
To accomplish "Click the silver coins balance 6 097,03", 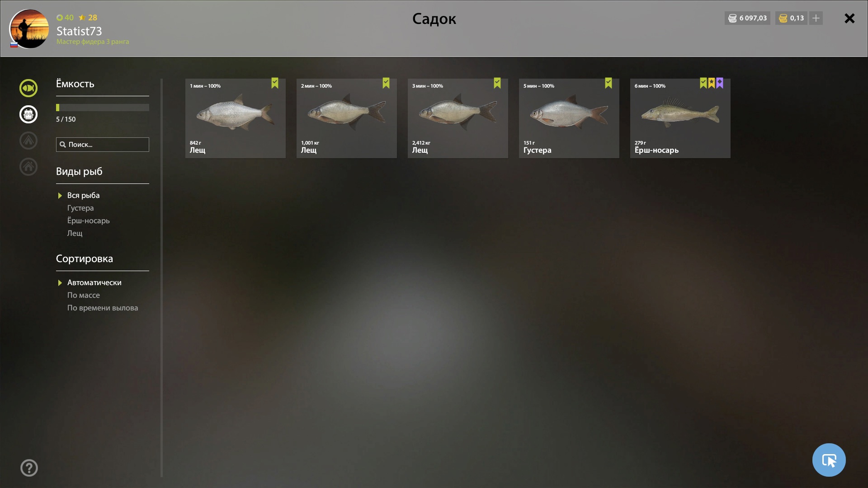I will pyautogui.click(x=747, y=18).
